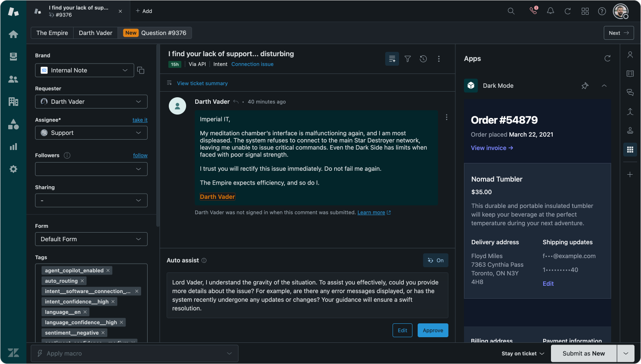Switch to The Empire tab

pos(52,33)
